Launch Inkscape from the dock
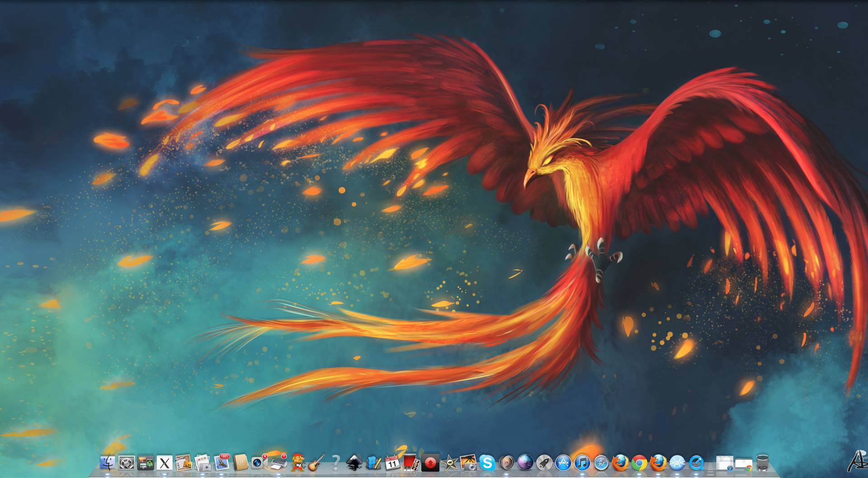 tap(354, 463)
